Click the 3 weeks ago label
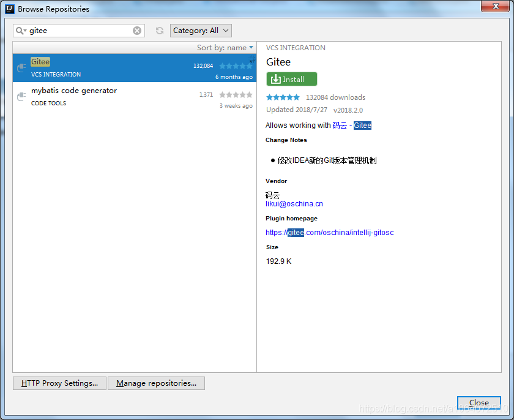 click(236, 106)
